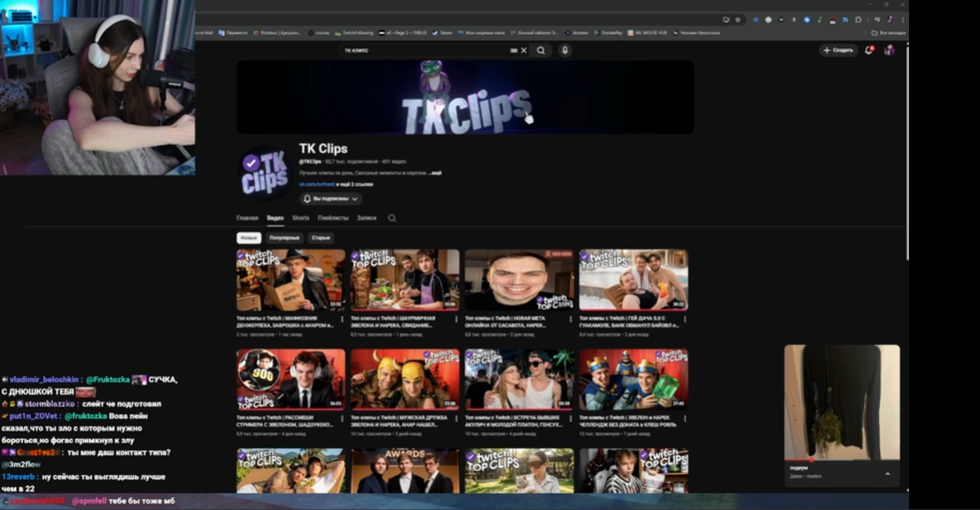This screenshot has height=510, width=980.
Task: Sort videos by Новые chip
Action: [249, 238]
